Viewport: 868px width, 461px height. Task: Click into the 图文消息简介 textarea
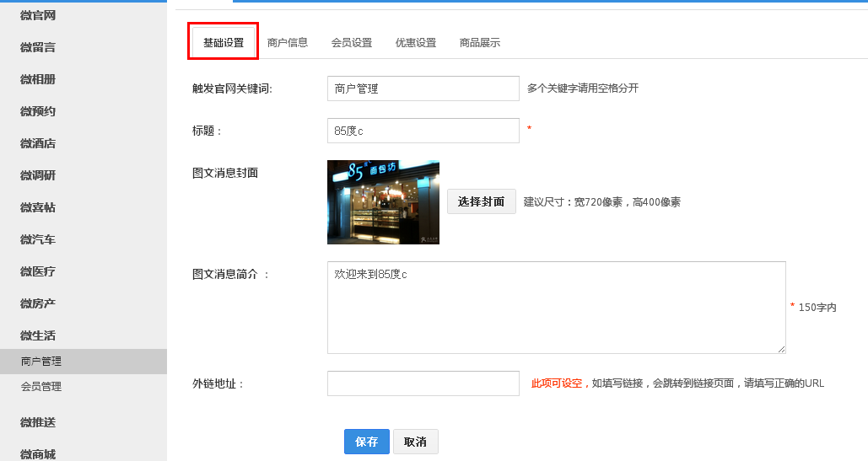[x=557, y=308]
